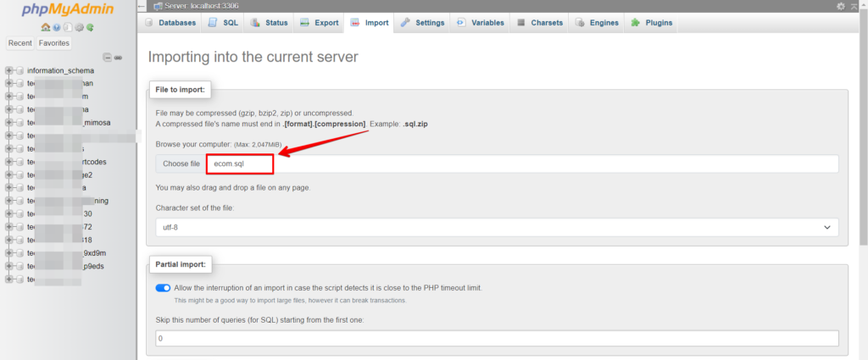Open the character set utf-8 dropdown

pos(497,227)
